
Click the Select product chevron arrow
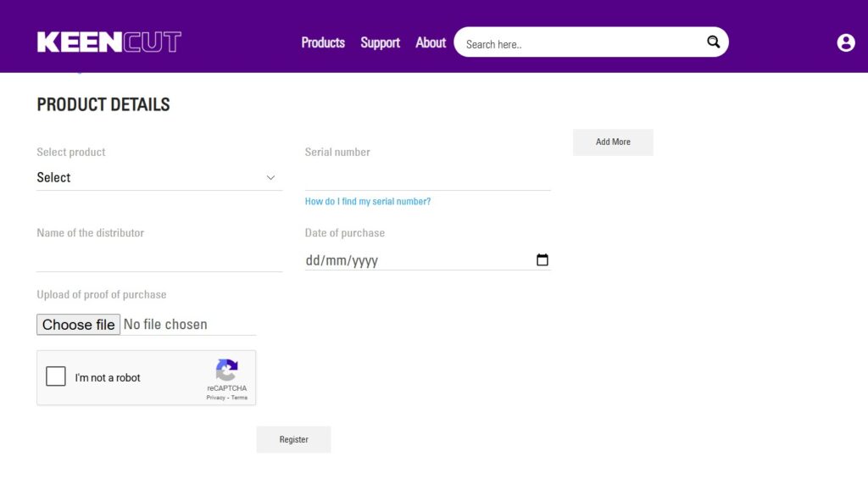point(271,177)
